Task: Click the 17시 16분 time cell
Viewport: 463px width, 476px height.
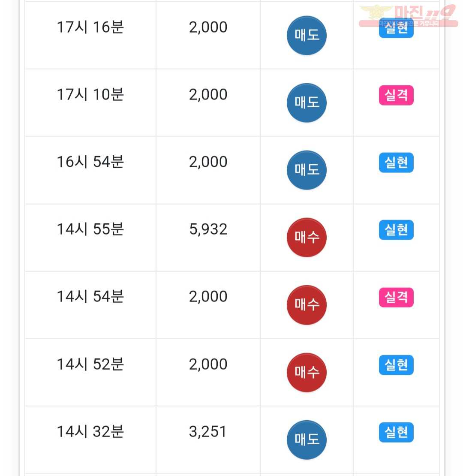Action: pyautogui.click(x=90, y=35)
